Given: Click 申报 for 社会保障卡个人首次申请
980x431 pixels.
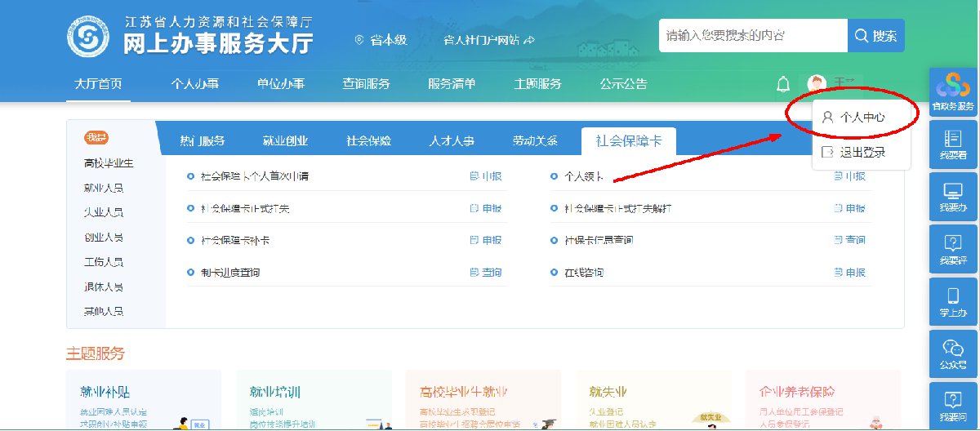Looking at the screenshot, I should pyautogui.click(x=486, y=176).
